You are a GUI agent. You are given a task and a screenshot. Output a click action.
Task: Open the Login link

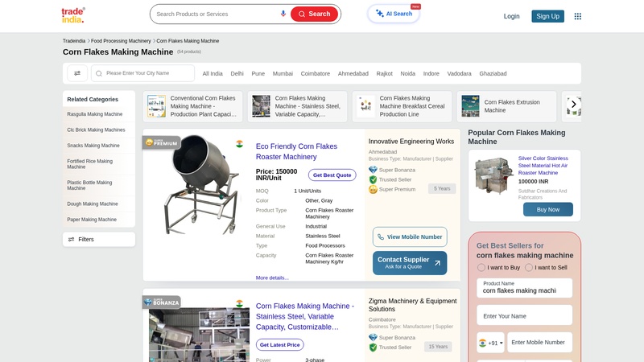(x=511, y=16)
